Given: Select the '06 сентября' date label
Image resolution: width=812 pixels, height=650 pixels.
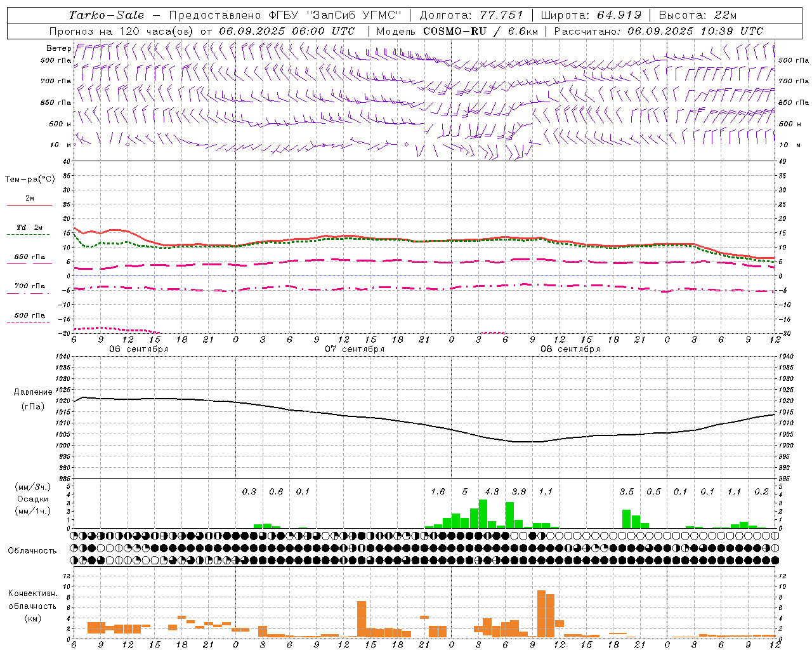Looking at the screenshot, I should tap(138, 349).
